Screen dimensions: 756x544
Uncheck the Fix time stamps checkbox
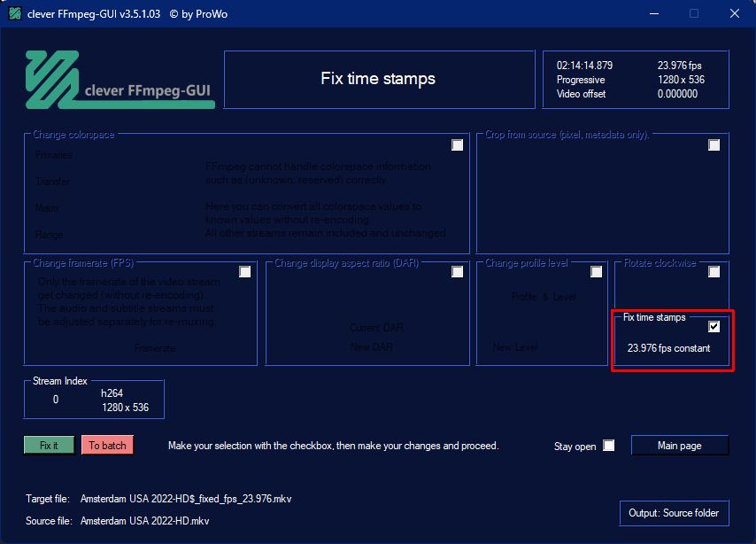pos(714,327)
